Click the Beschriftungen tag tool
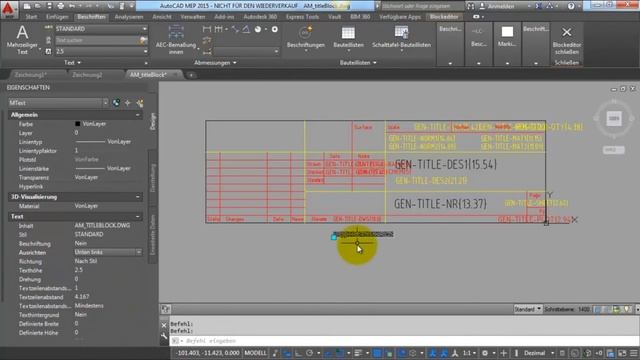This screenshot has width=640, height=360. tap(305, 37)
